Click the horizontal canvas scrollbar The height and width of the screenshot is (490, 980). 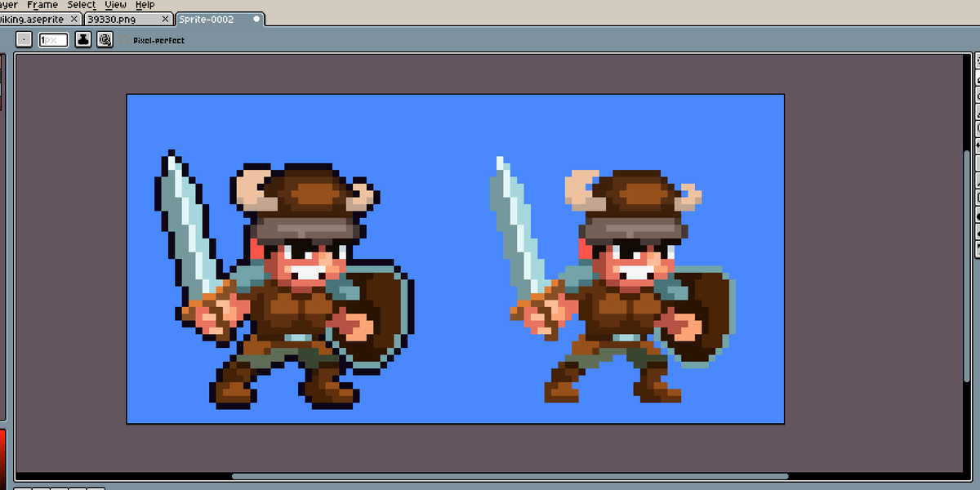pos(510,476)
